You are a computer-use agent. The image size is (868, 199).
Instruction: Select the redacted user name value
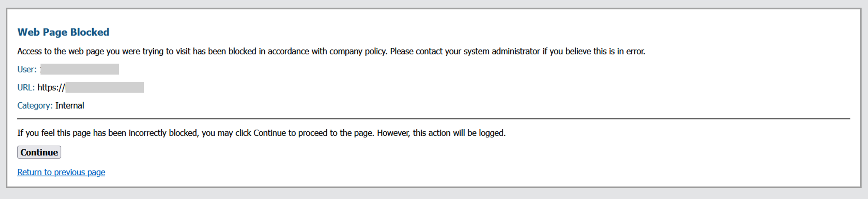click(x=80, y=69)
